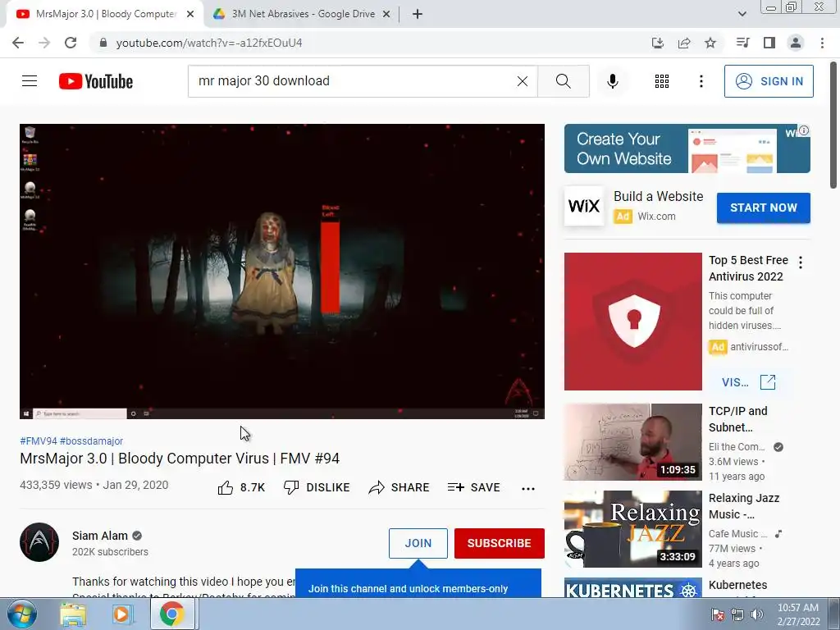The width and height of the screenshot is (840, 630).
Task: Click the DISLIKE button
Action: pyautogui.click(x=317, y=487)
